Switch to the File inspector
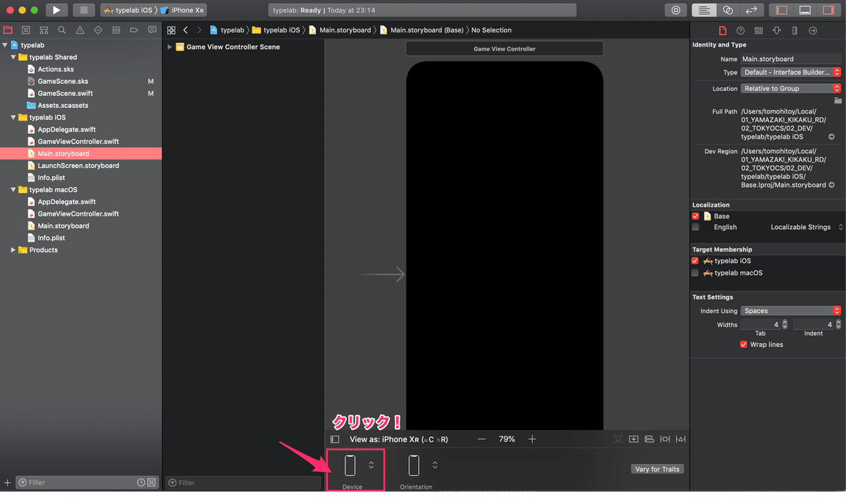 723,30
